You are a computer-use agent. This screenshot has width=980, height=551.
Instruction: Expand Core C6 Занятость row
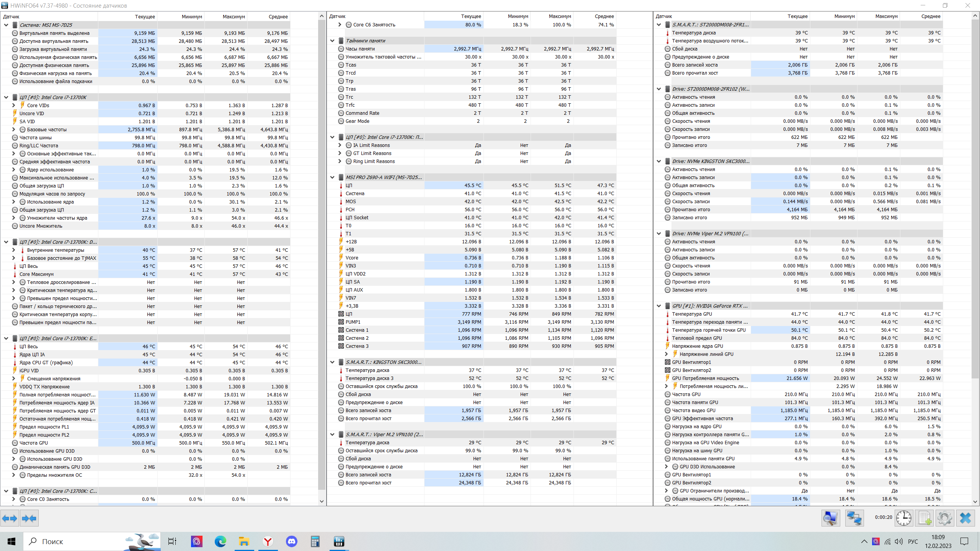(340, 24)
